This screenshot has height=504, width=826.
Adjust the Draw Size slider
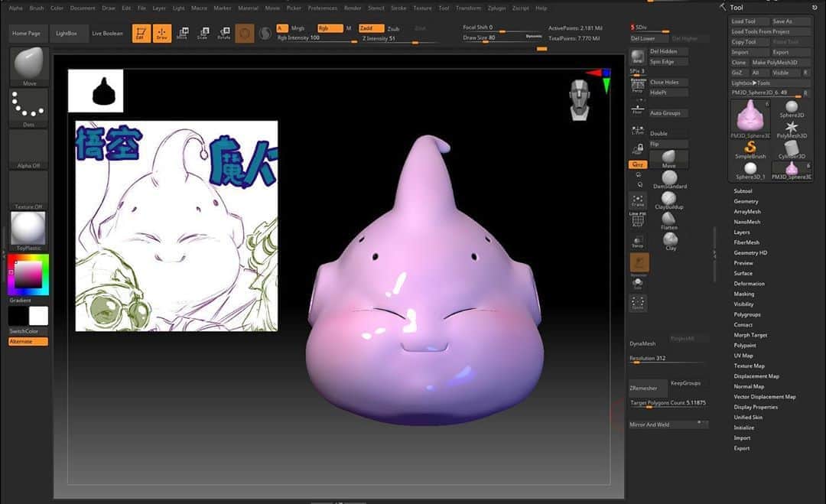[x=502, y=38]
